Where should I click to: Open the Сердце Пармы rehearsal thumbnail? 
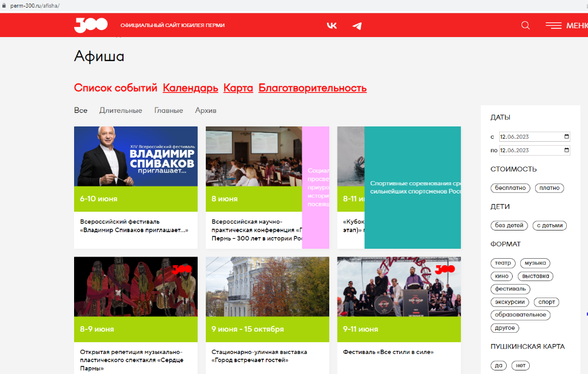click(x=136, y=286)
